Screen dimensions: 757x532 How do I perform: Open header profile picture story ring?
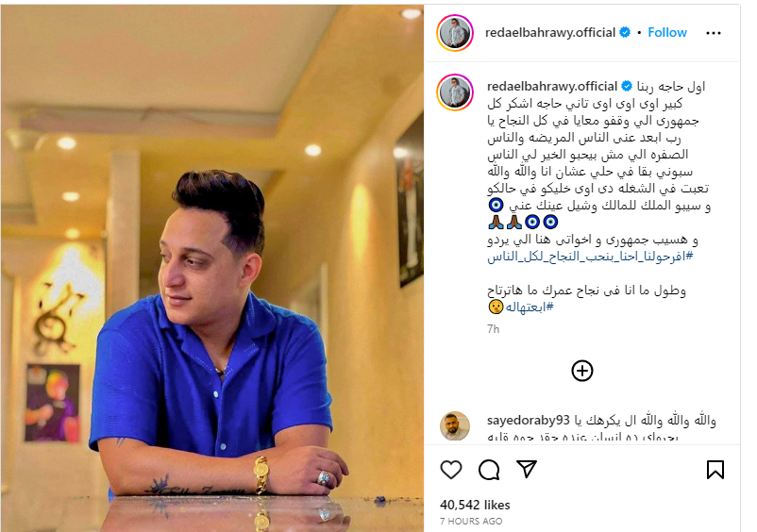[455, 33]
